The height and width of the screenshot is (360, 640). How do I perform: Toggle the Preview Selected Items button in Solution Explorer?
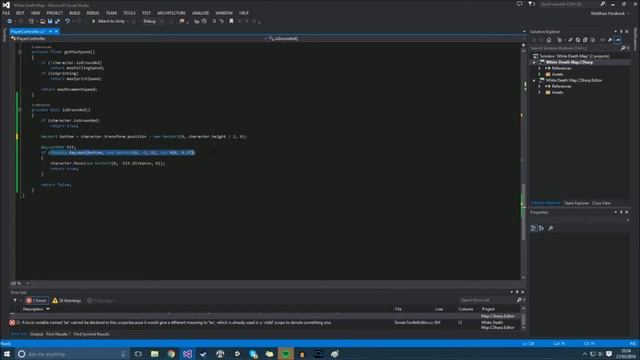point(618,40)
